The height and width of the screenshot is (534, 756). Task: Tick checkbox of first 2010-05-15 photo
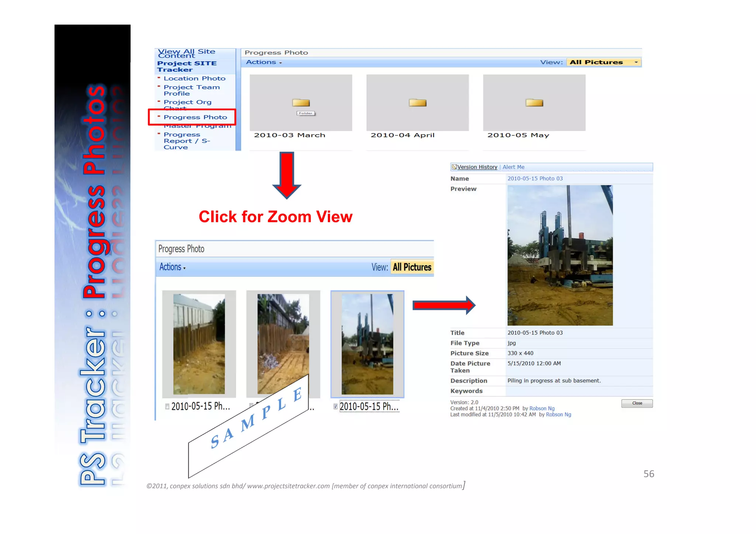167,406
